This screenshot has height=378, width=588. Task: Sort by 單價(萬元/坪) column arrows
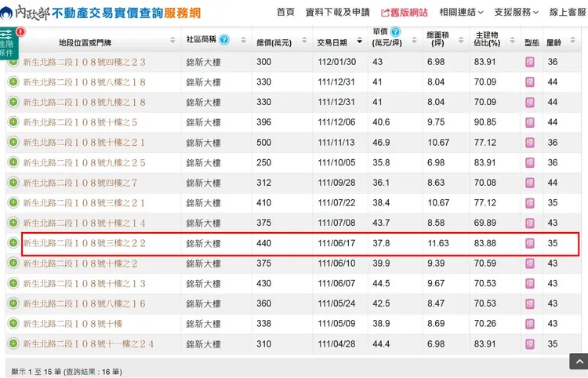[415, 39]
